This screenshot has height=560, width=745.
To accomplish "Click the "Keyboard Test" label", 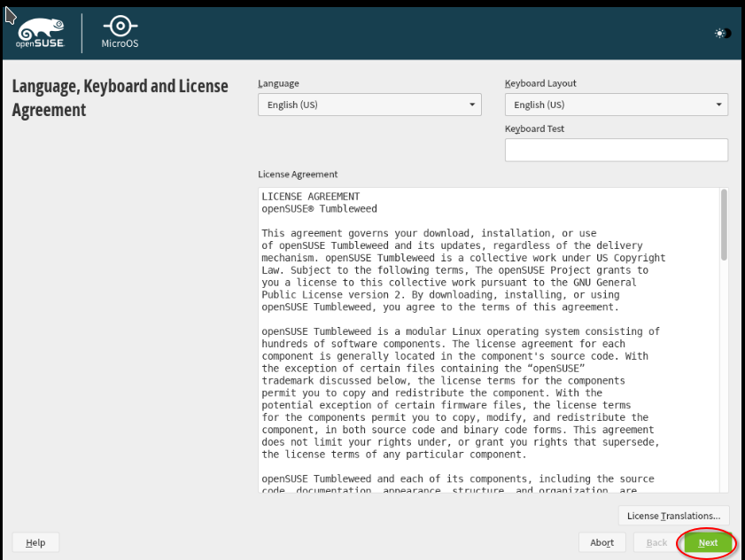I will click(x=534, y=128).
